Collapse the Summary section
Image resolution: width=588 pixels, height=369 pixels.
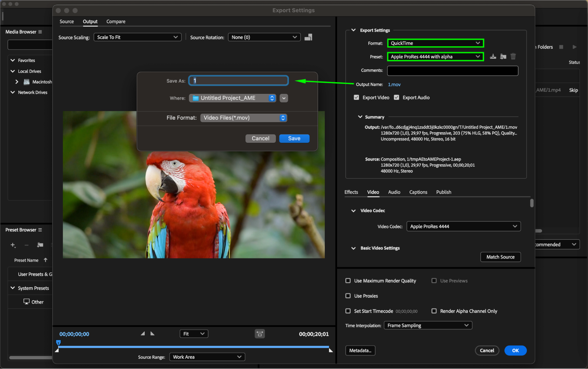click(x=360, y=117)
